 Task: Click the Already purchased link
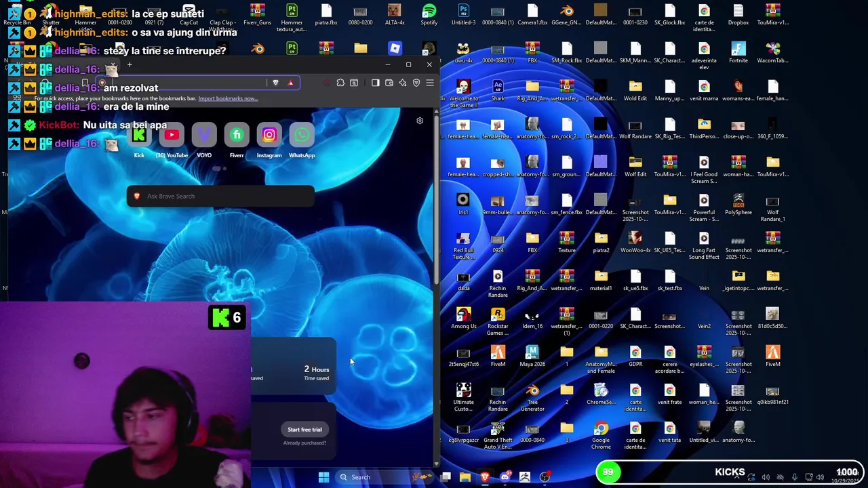(x=304, y=443)
